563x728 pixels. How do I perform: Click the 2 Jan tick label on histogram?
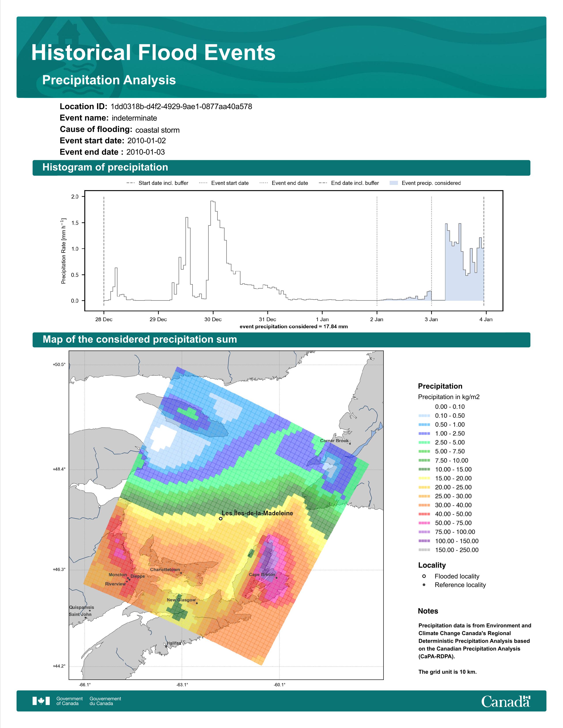(x=377, y=319)
